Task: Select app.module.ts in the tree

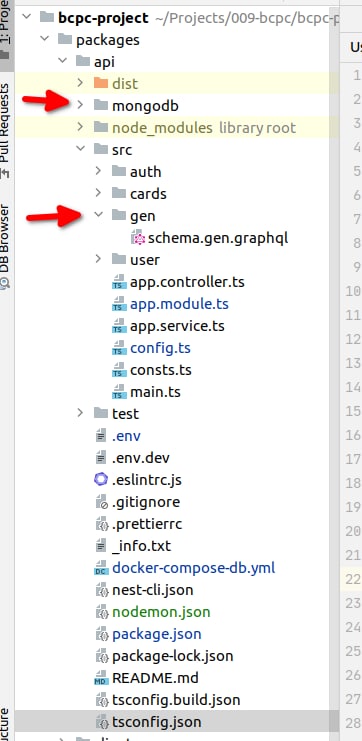Action: point(177,304)
